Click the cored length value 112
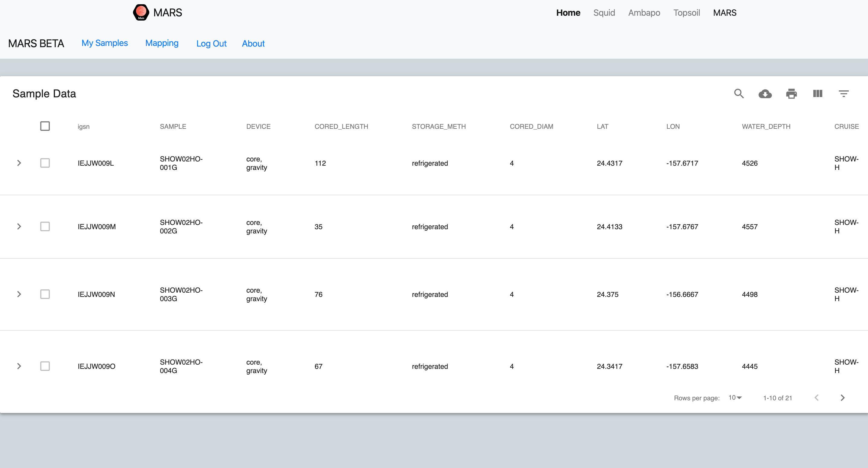 coord(320,163)
